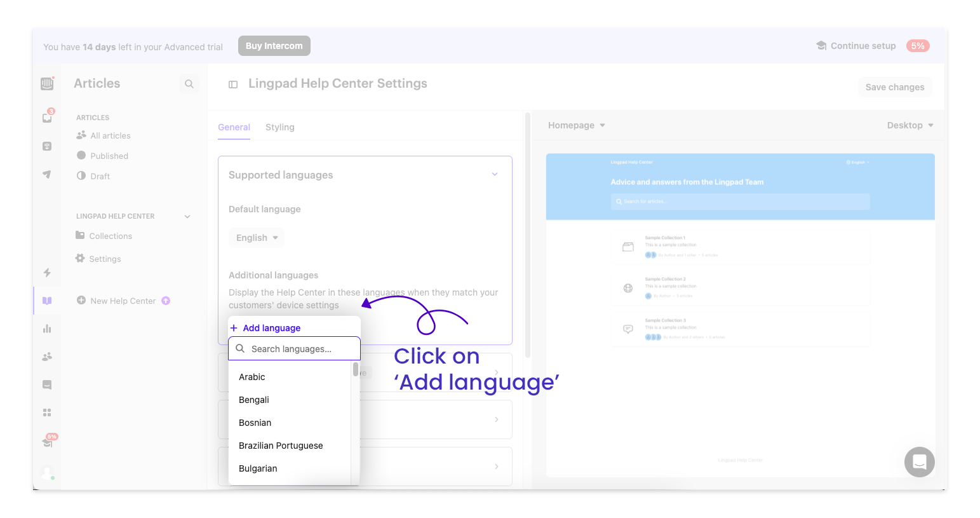Open the Intercom messenger launcher bubble

tap(920, 462)
